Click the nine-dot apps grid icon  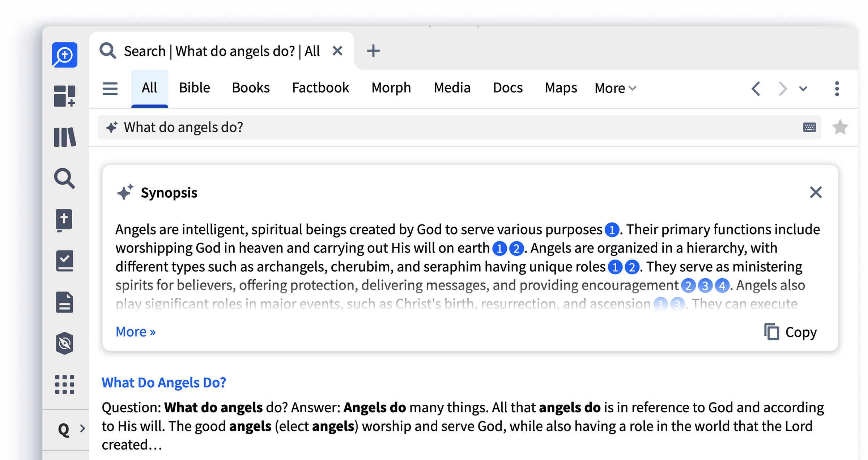[x=65, y=384]
